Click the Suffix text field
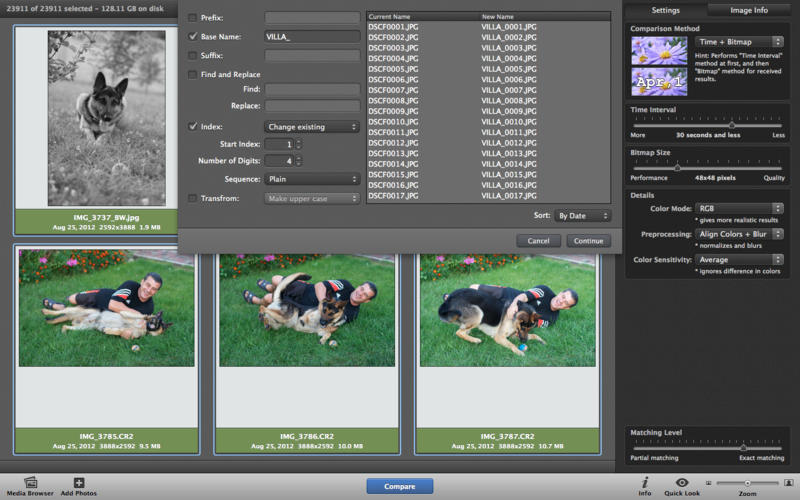This screenshot has width=800, height=500. coord(312,56)
